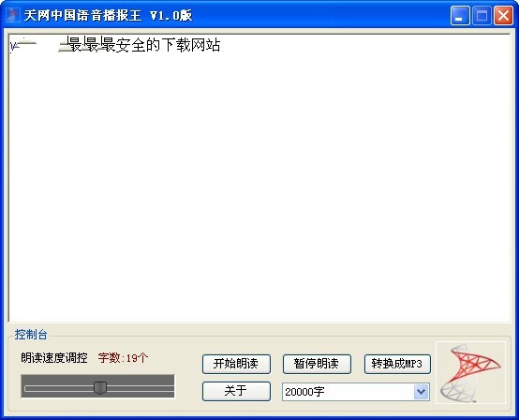Click the 朗读速度调控 label
This screenshot has width=519, height=420.
tap(54, 358)
